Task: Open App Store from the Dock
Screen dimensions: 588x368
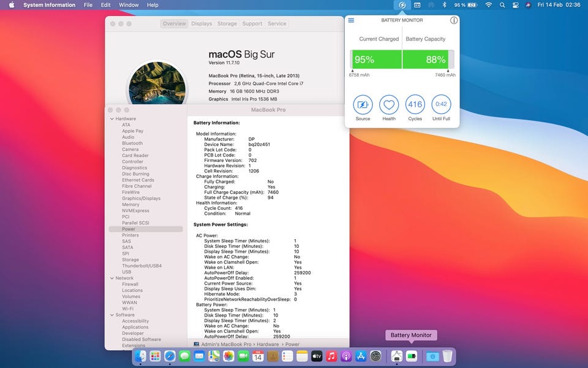Action: point(361,356)
